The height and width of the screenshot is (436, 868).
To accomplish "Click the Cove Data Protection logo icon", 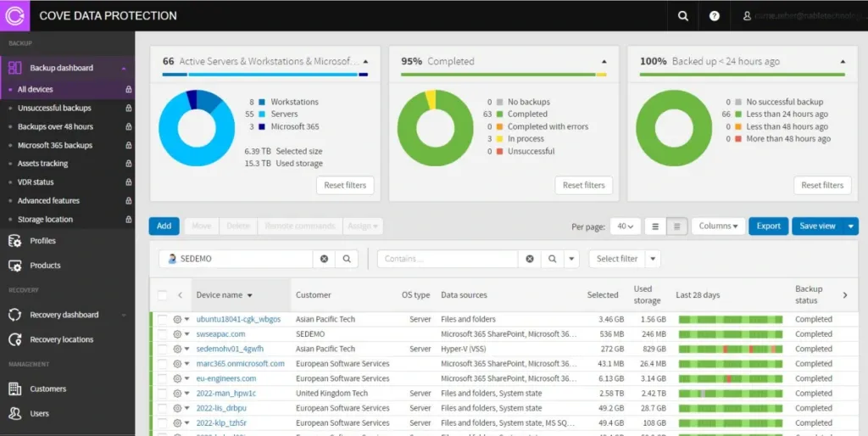I will pyautogui.click(x=15, y=15).
